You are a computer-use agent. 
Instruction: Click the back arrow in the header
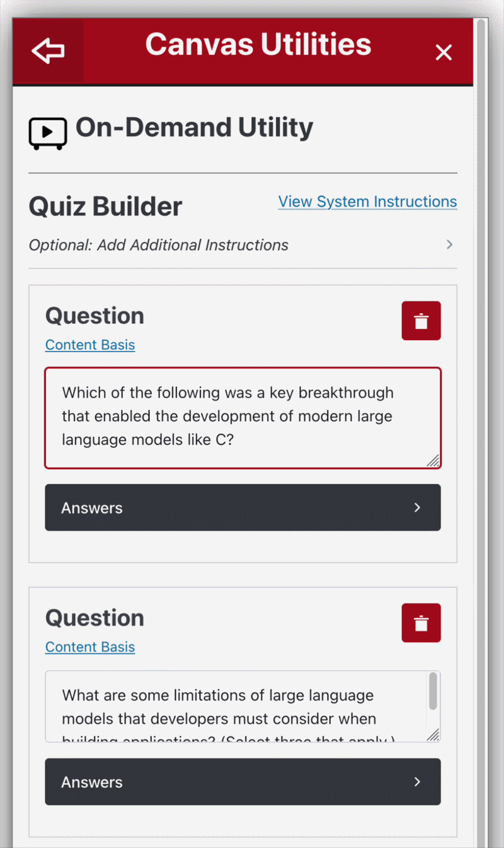(x=48, y=51)
